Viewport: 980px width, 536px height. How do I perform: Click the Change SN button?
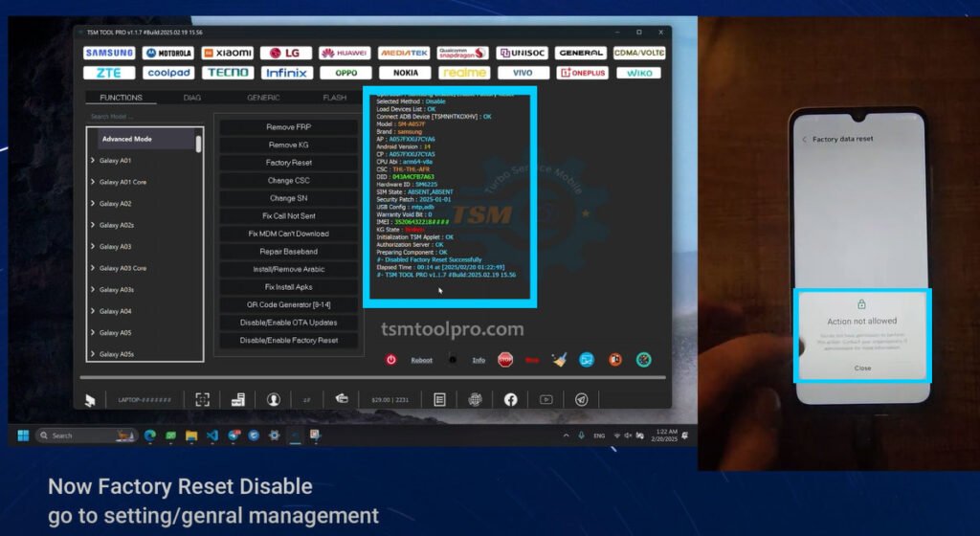[x=288, y=198]
